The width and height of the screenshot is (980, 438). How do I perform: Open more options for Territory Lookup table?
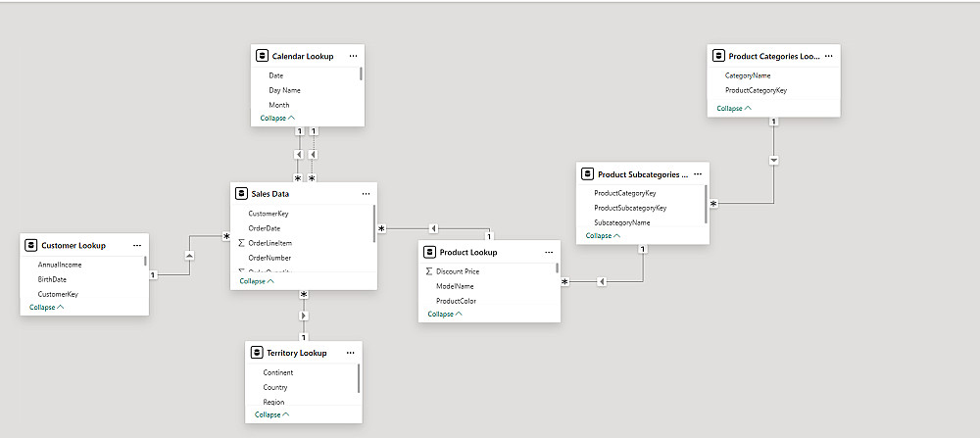pos(350,353)
